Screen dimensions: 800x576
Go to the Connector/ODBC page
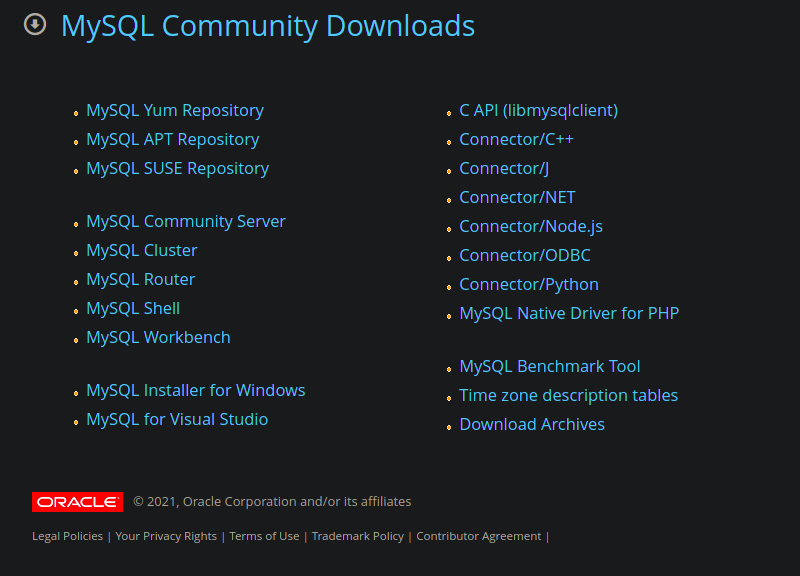pos(525,256)
